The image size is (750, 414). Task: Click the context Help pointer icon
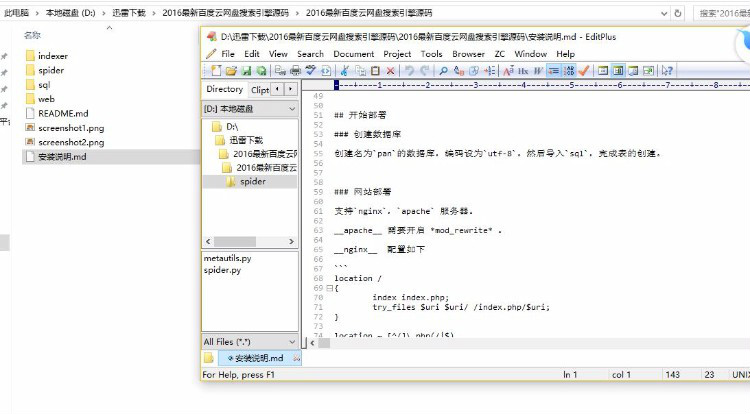coord(667,71)
